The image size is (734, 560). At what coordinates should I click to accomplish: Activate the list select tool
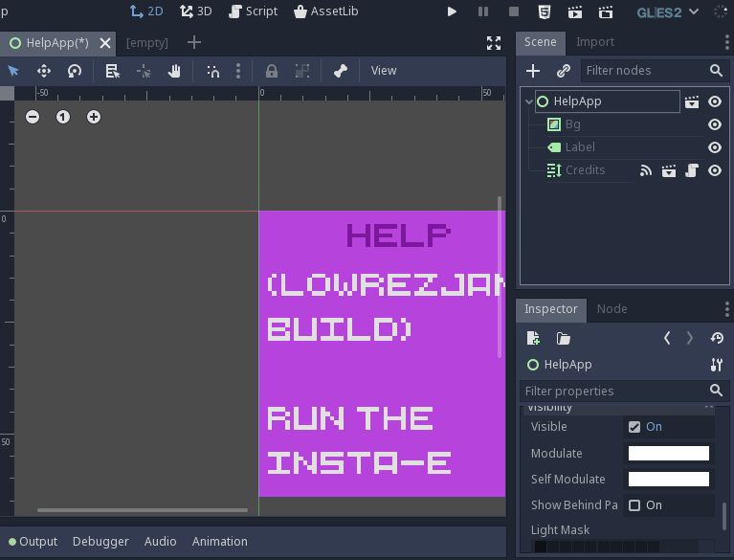pos(112,71)
